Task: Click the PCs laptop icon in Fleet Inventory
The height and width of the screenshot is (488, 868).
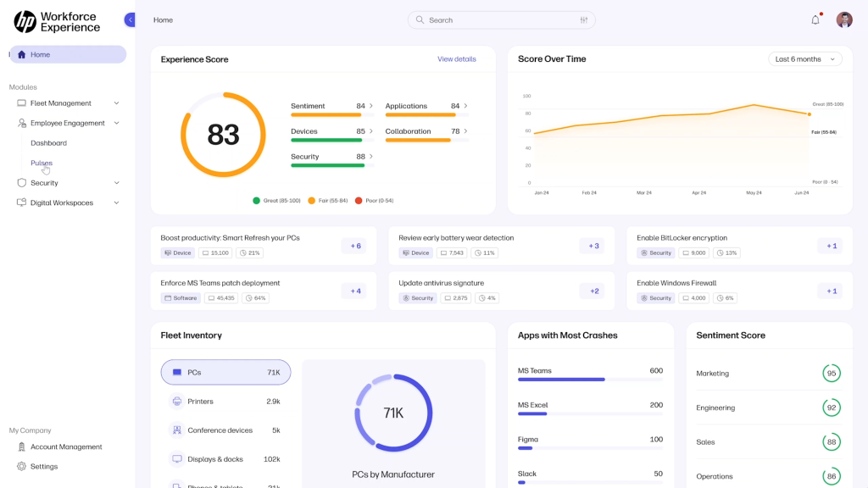Action: click(177, 373)
